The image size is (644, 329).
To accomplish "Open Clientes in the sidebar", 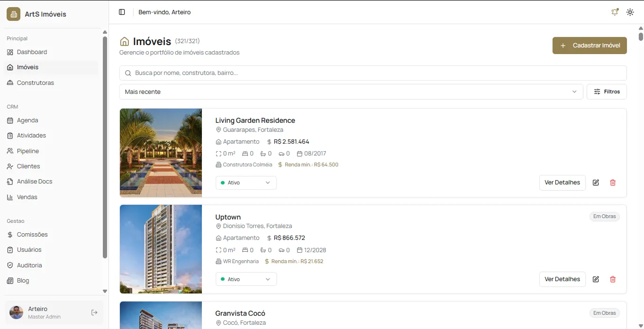I will tap(51, 166).
